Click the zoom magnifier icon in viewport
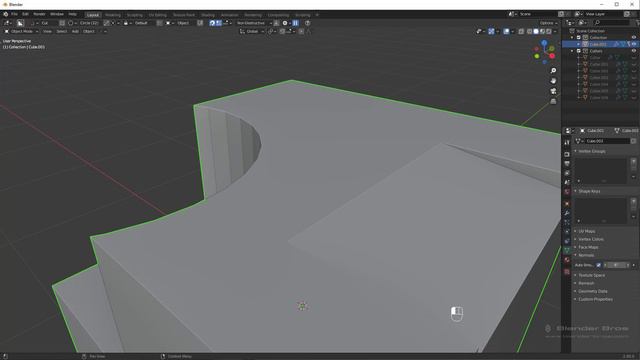The height and width of the screenshot is (360, 640). pyautogui.click(x=553, y=71)
